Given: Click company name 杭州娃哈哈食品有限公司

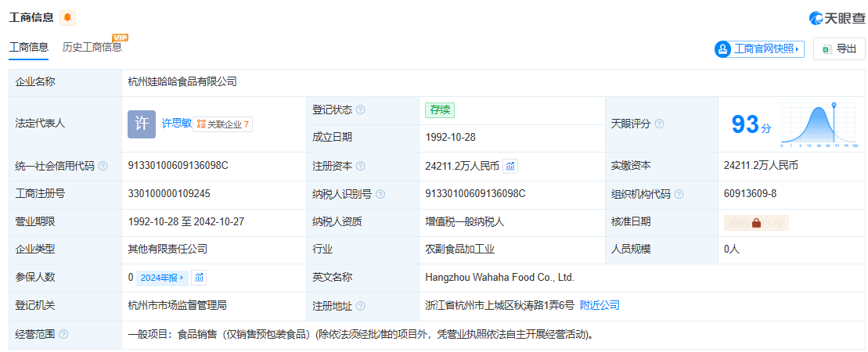Looking at the screenshot, I should coord(182,82).
